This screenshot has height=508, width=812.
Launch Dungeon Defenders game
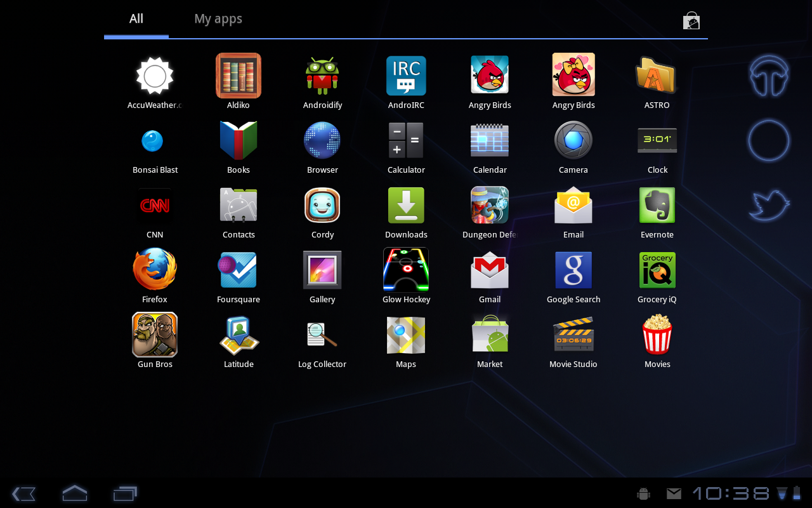(490, 205)
